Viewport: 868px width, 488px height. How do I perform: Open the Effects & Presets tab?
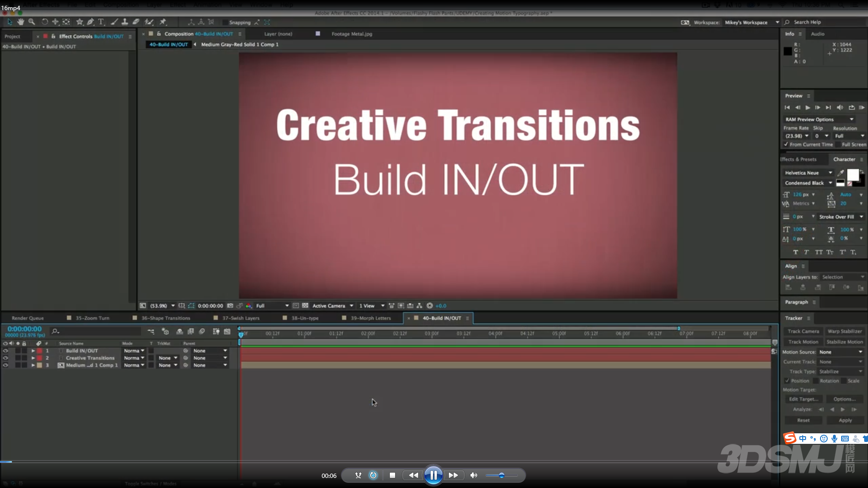(798, 159)
